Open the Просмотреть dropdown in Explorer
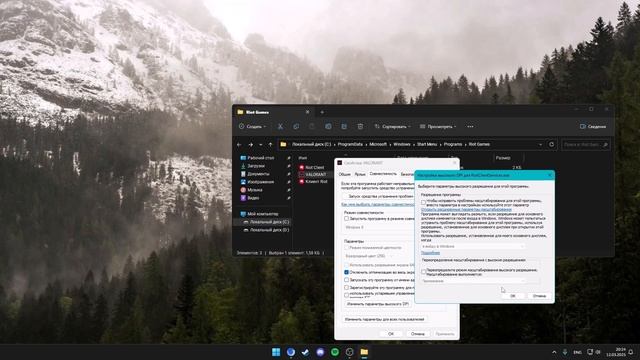 click(438, 127)
